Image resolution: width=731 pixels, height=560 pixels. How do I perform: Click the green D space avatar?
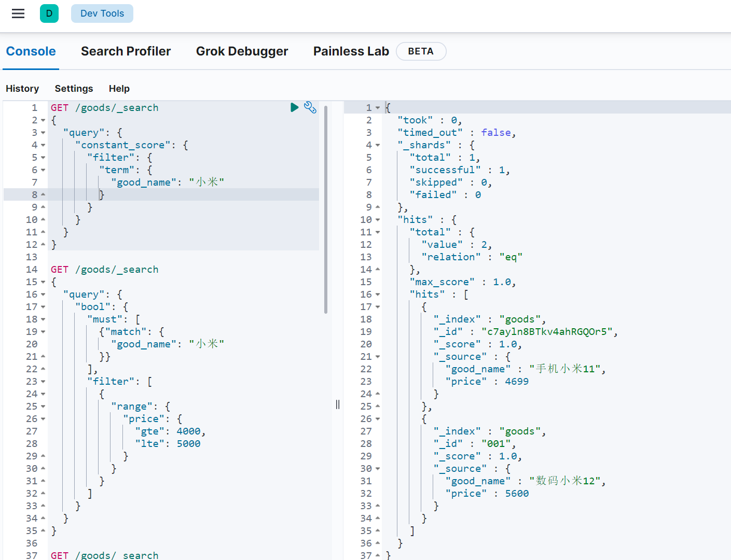tap(49, 13)
